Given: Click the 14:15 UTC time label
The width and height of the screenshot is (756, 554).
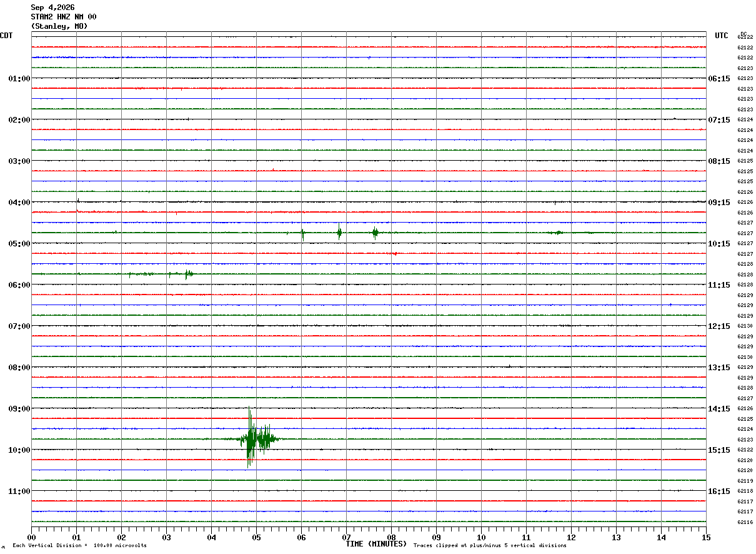Looking at the screenshot, I should click(x=719, y=409).
